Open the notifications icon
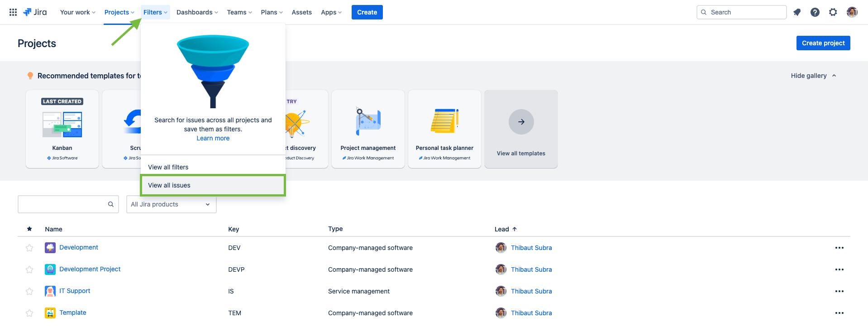Screen dimensions: 868x327 pos(797,12)
